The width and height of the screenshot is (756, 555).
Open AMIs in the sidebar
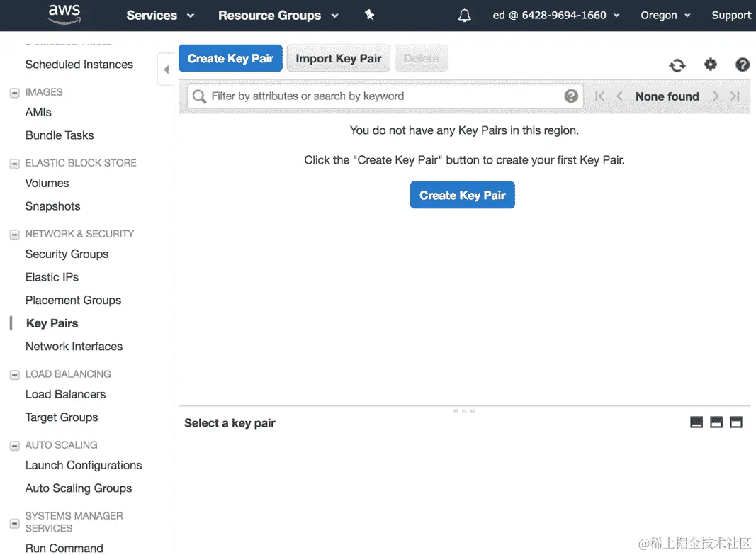click(38, 112)
